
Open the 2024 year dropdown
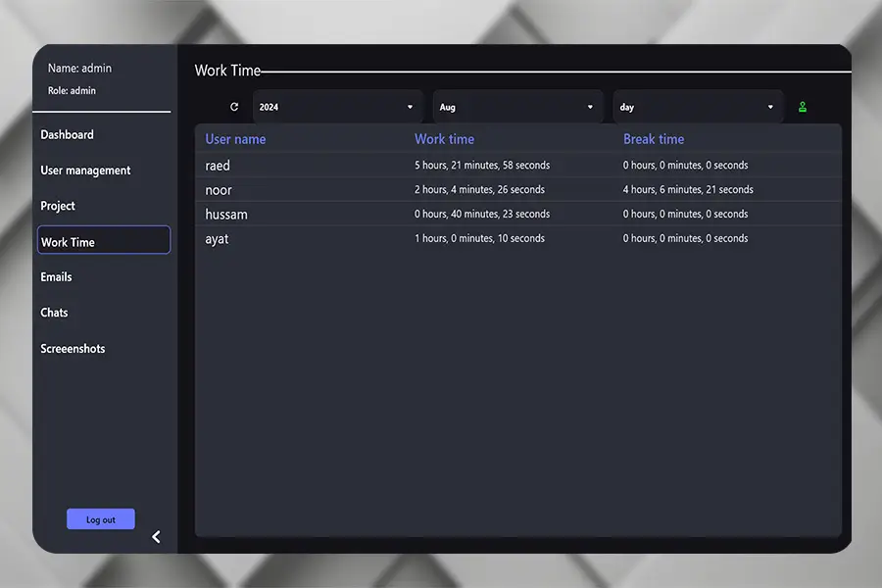click(337, 107)
